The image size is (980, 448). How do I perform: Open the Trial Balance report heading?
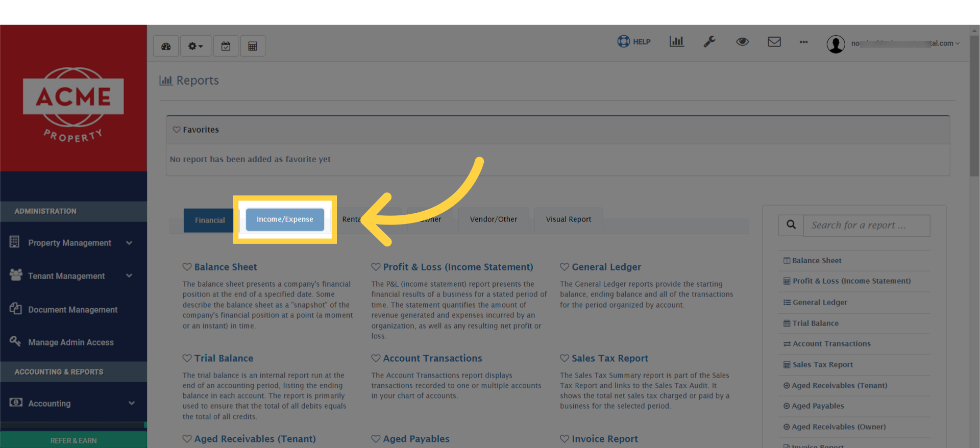pyautogui.click(x=224, y=358)
